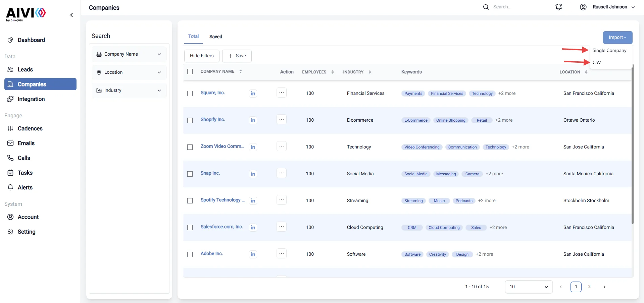Open the Salesforce.com, Inc. link
The width and height of the screenshot is (644, 303).
tap(222, 227)
